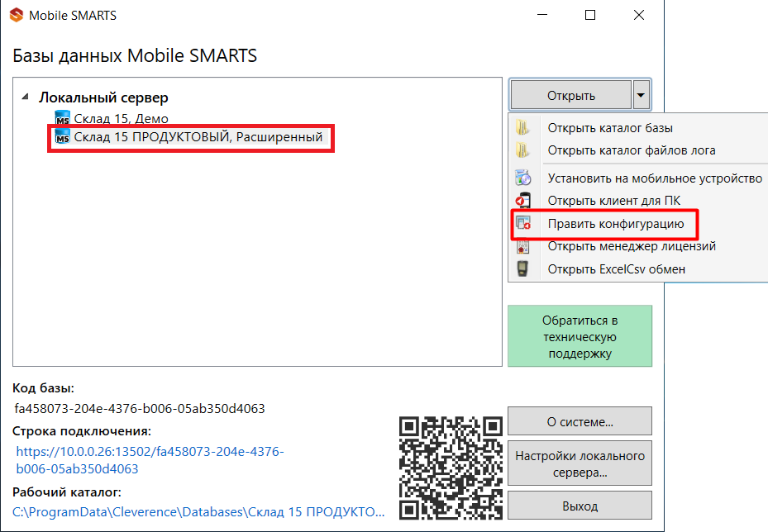Collapse the Локальный сервер tree node
The height and width of the screenshot is (532, 768).
click(25, 97)
